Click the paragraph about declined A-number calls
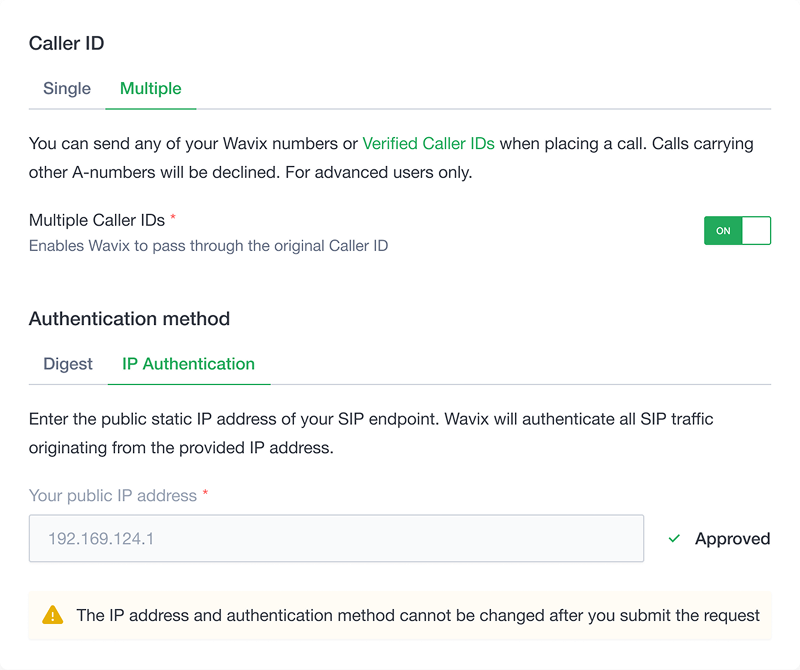800x670 pixels. coord(250,172)
